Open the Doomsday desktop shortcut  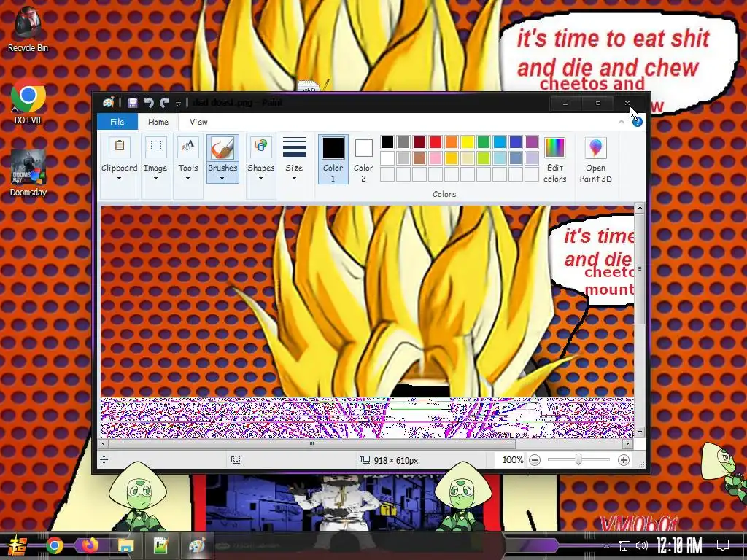[x=28, y=174]
